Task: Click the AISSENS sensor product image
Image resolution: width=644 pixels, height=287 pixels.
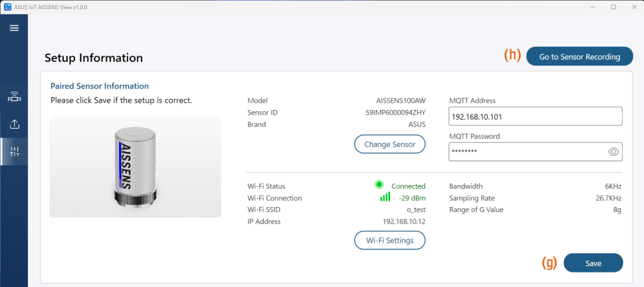Action: pyautogui.click(x=135, y=167)
